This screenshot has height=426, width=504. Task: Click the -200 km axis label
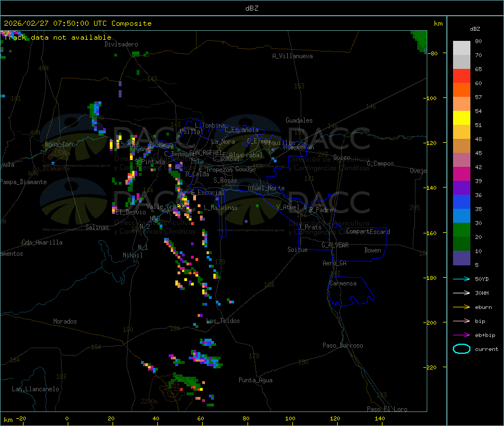pyautogui.click(x=430, y=322)
